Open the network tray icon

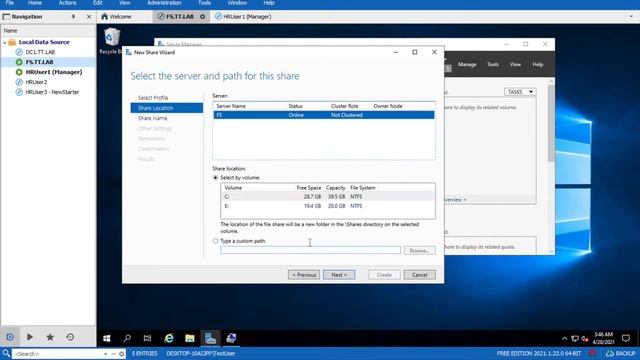575,338
